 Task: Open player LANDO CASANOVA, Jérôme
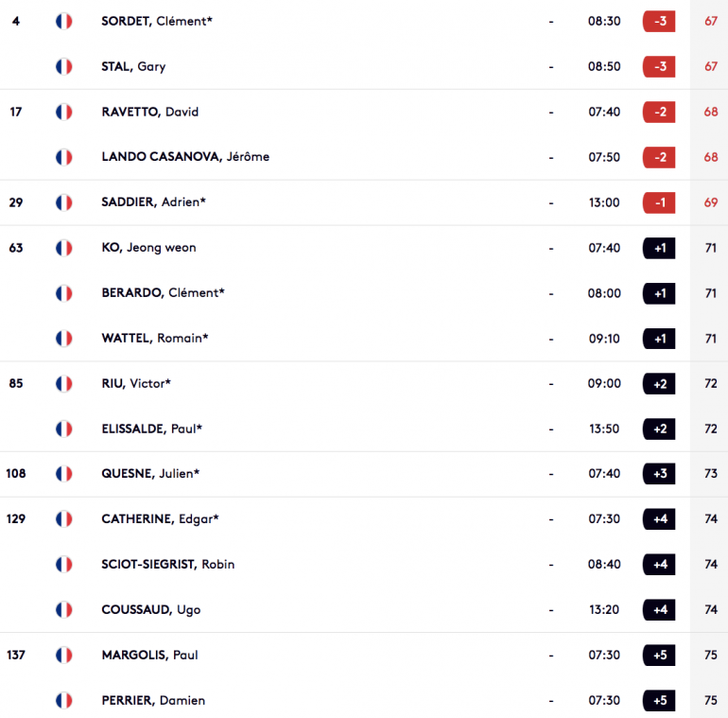coord(185,157)
